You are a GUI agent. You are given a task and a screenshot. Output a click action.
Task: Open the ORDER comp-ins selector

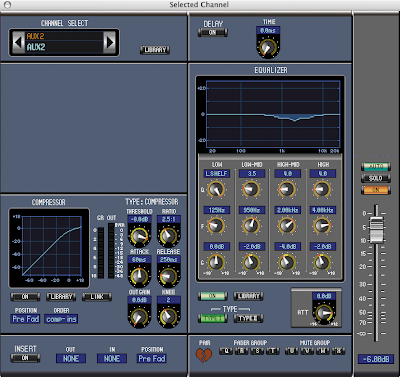[x=61, y=319]
